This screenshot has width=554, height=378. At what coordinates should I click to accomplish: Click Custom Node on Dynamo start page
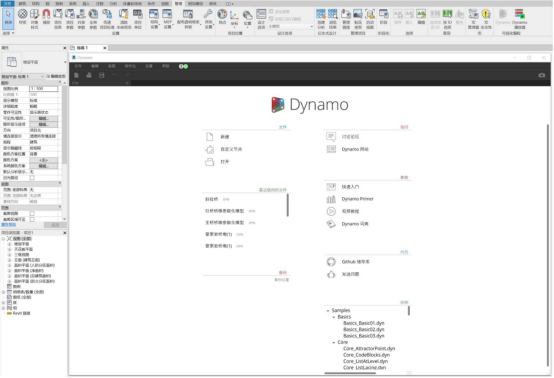[231, 149]
